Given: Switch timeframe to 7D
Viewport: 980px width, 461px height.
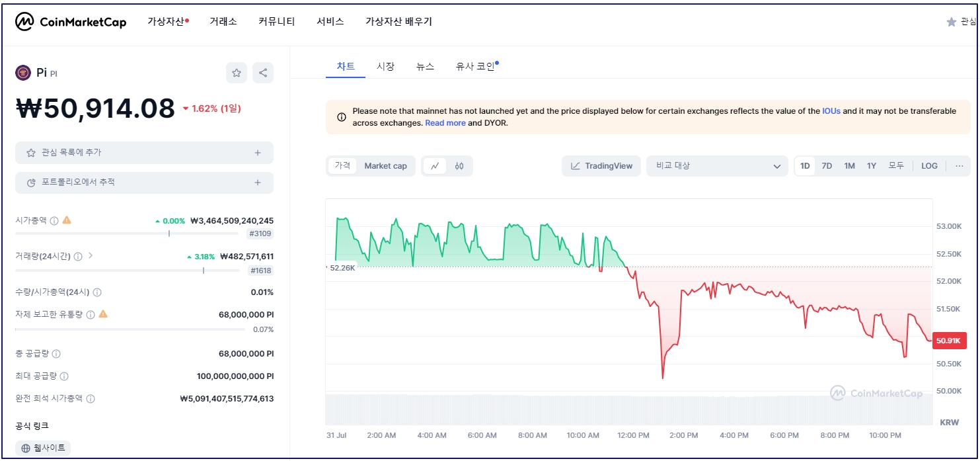Looking at the screenshot, I should click(827, 166).
